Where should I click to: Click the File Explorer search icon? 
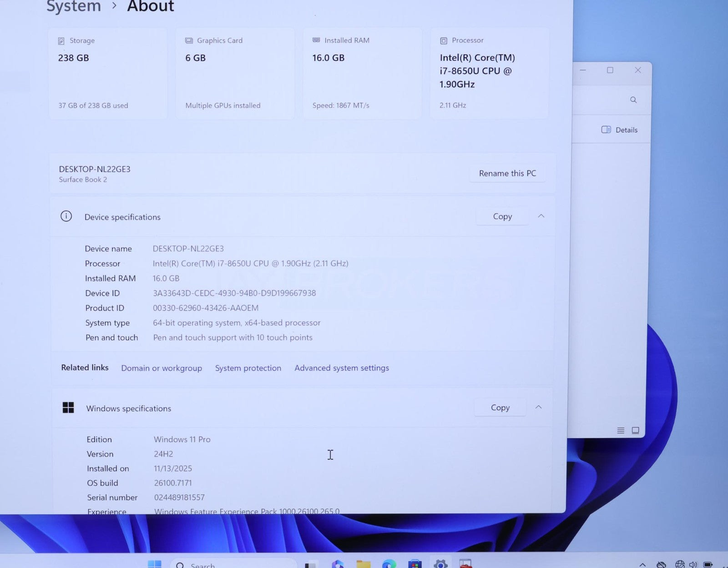click(633, 100)
